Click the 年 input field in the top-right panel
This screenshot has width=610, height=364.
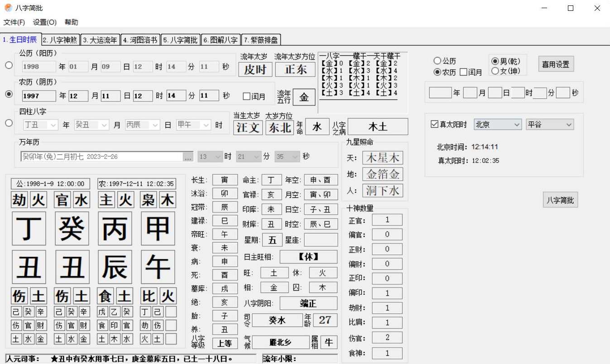tap(440, 92)
